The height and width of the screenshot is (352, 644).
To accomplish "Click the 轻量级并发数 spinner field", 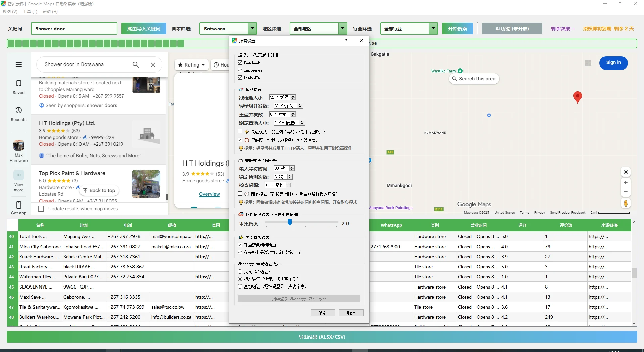I will [x=288, y=106].
